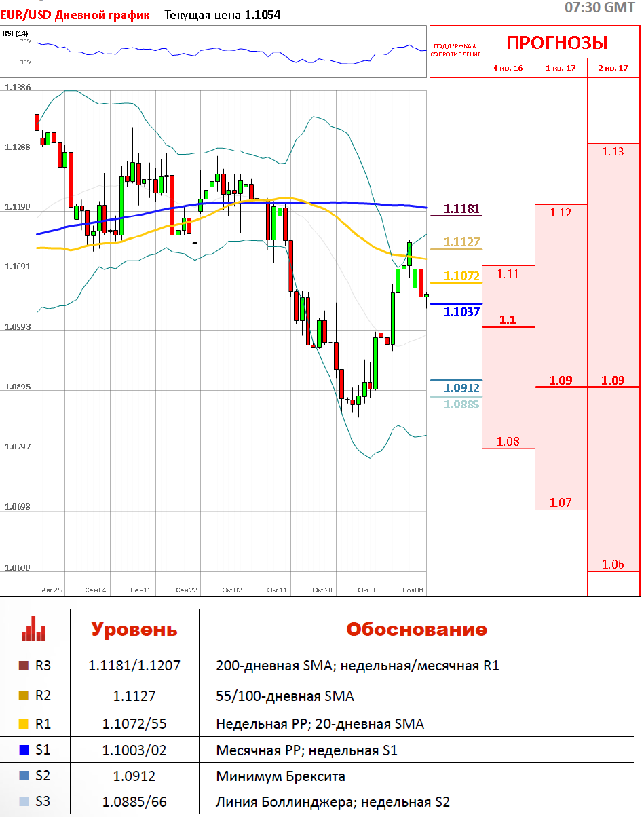
Task: Click the bold 1.1 median forecast value
Action: [x=508, y=320]
